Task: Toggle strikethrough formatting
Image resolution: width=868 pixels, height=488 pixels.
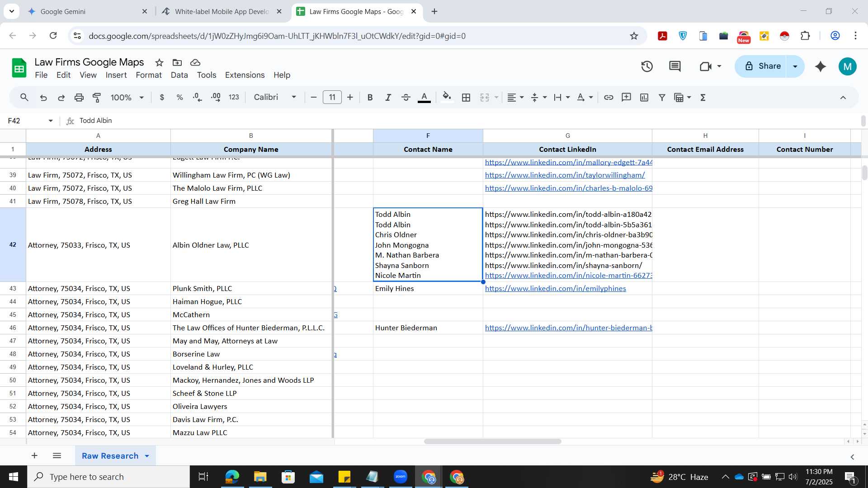Action: click(406, 98)
